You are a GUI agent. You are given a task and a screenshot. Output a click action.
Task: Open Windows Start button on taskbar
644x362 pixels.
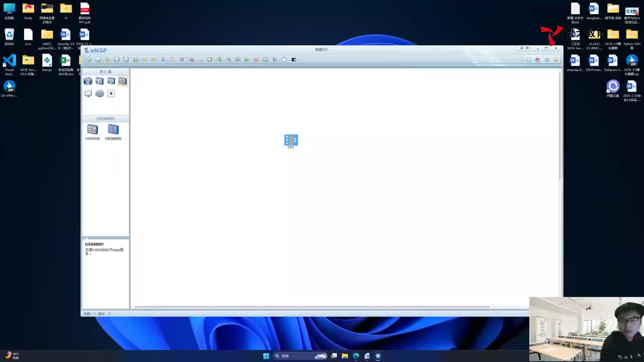(266, 356)
